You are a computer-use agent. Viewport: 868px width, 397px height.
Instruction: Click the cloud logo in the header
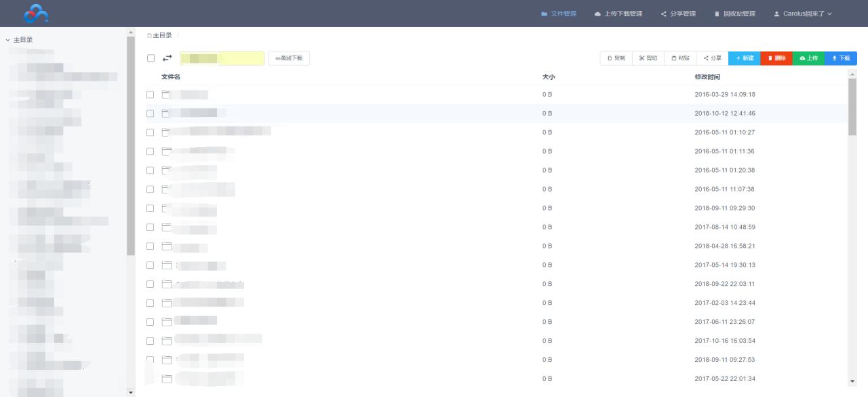tap(36, 14)
